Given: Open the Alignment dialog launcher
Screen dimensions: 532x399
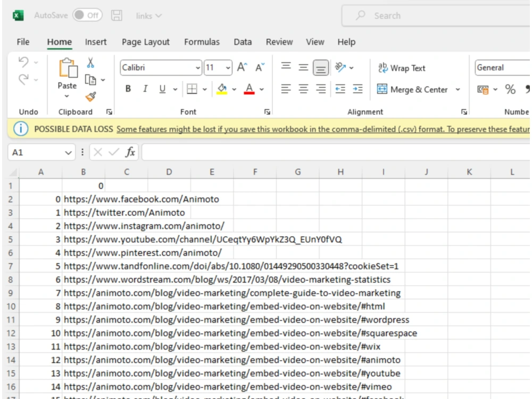Looking at the screenshot, I should pos(464,112).
